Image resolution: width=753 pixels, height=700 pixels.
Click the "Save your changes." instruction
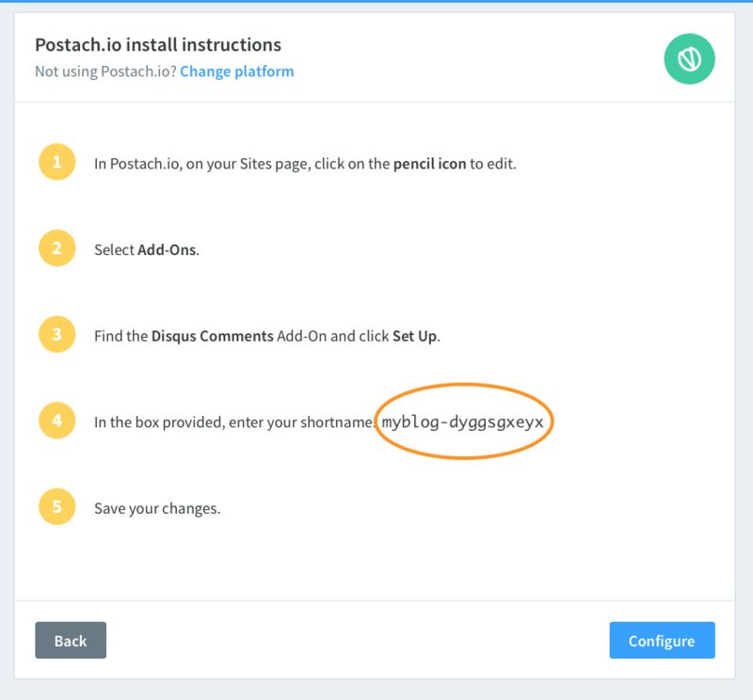[x=157, y=509]
